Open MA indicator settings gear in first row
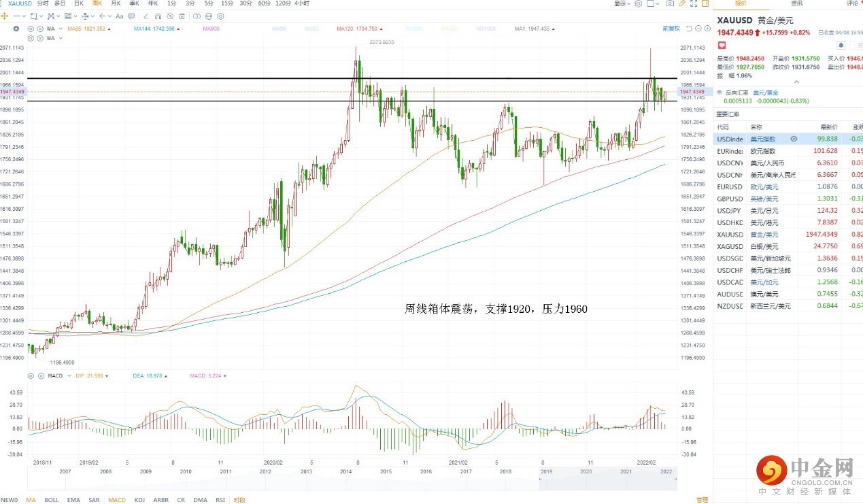863x504 pixels. pos(31,29)
